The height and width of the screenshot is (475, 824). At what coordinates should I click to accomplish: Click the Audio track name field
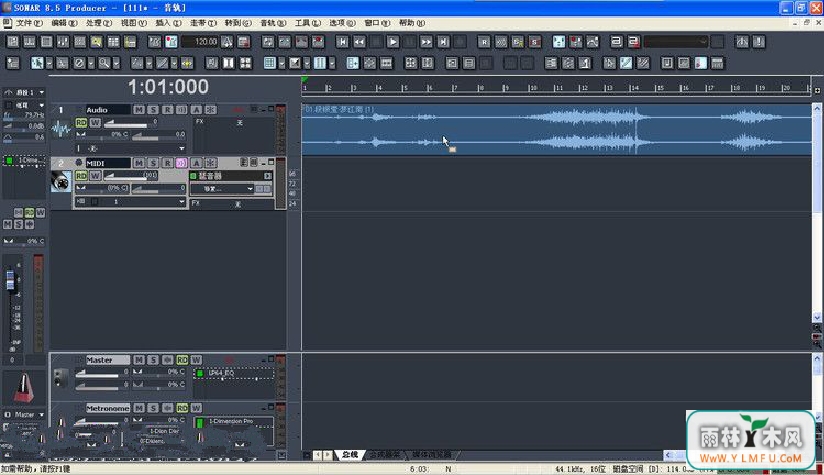tap(108, 109)
